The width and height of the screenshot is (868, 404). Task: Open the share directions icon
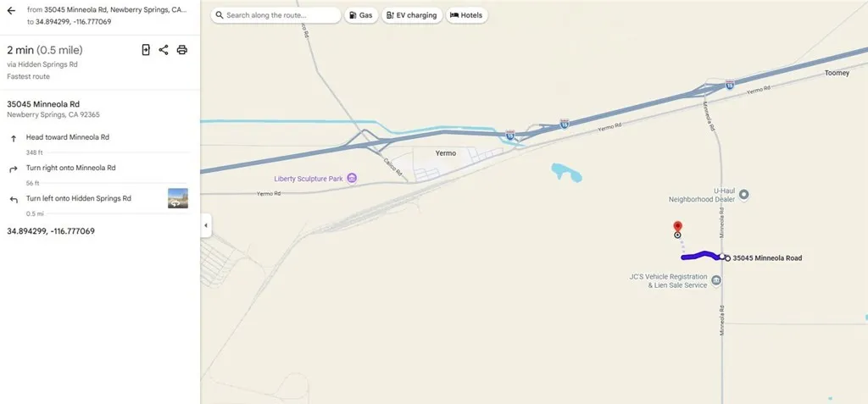164,50
